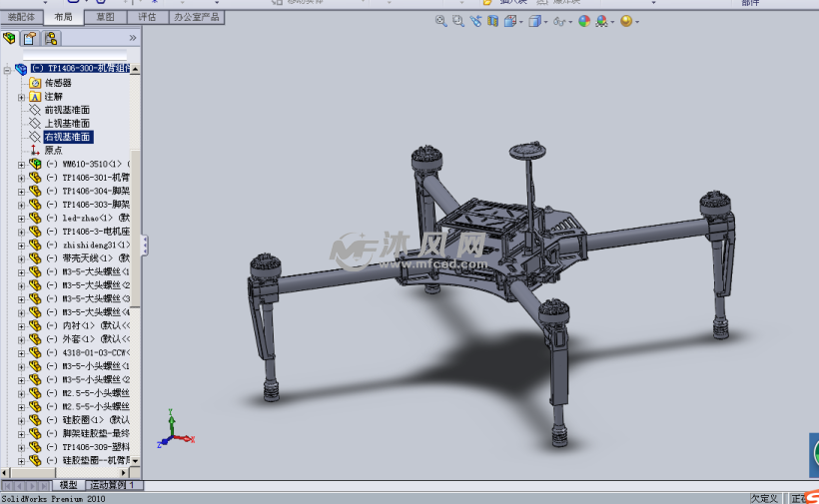Select the Previous View icon
This screenshot has width=819, height=504.
tap(475, 21)
